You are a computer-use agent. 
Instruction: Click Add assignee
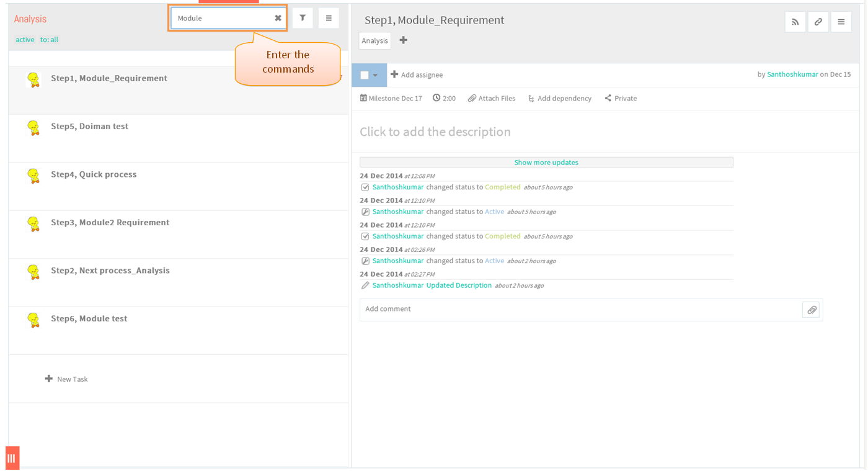click(x=417, y=74)
